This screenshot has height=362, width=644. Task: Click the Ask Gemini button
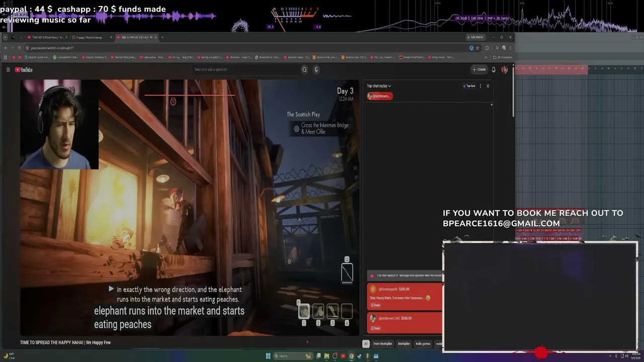pos(475,37)
